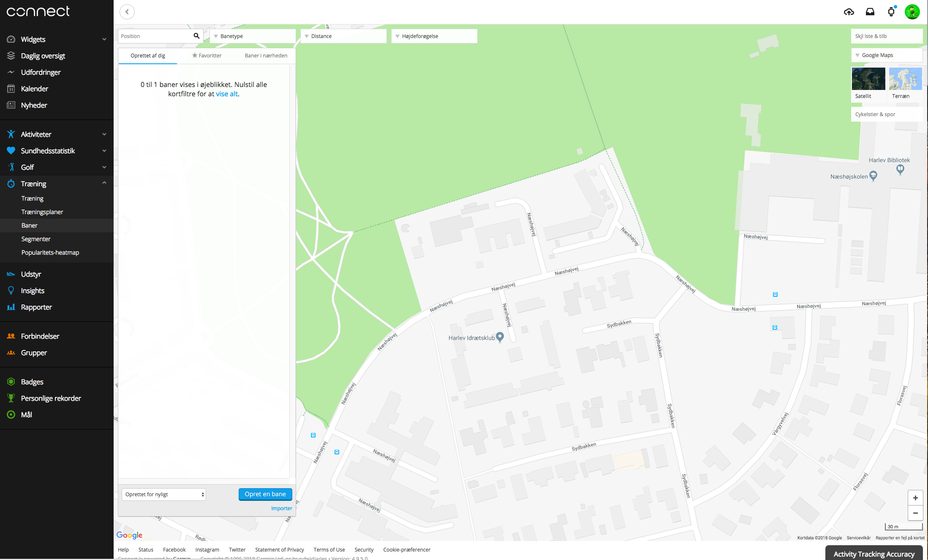Open the watch devices icon
Viewport: 928px width, 560px height.
point(891,12)
